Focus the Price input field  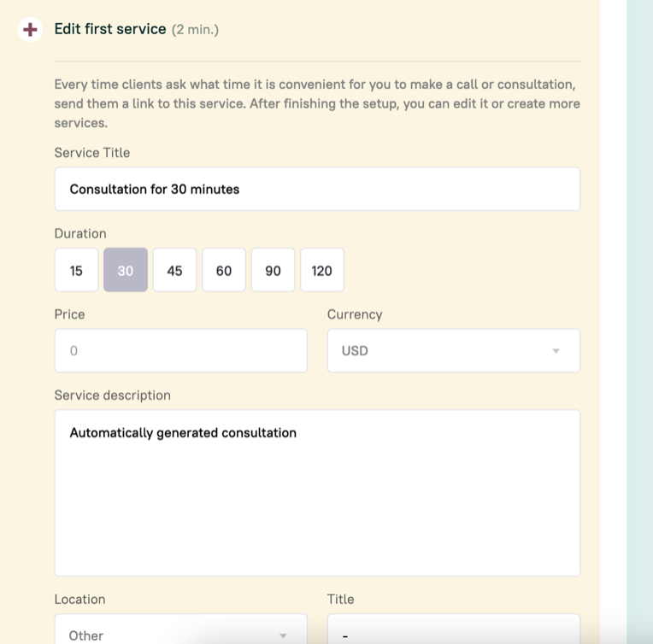(x=180, y=350)
